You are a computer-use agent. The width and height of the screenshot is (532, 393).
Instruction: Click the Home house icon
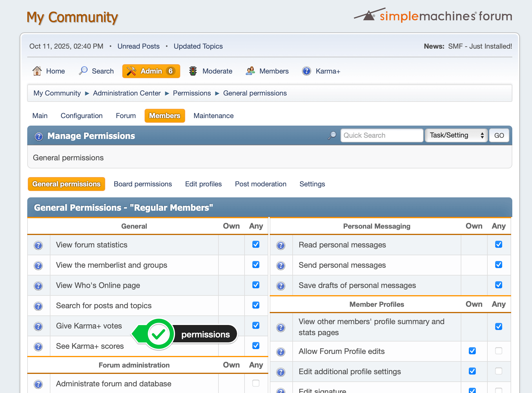(37, 71)
